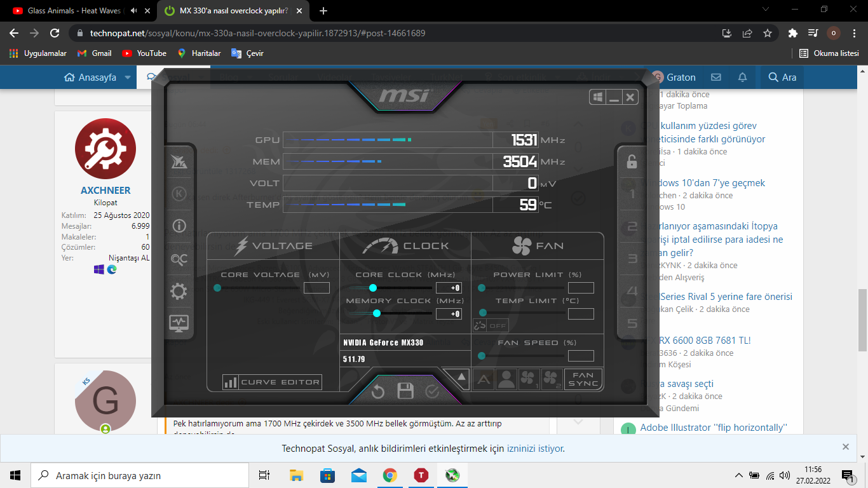Save the current Afterburner profile
Viewport: 868px width, 488px height.
405,391
